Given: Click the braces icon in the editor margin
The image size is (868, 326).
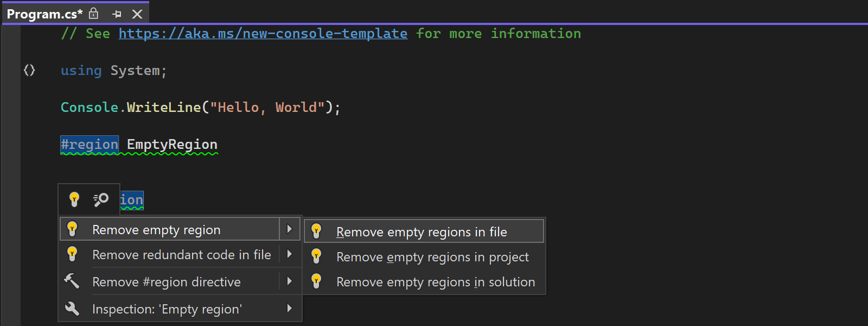Looking at the screenshot, I should (29, 70).
